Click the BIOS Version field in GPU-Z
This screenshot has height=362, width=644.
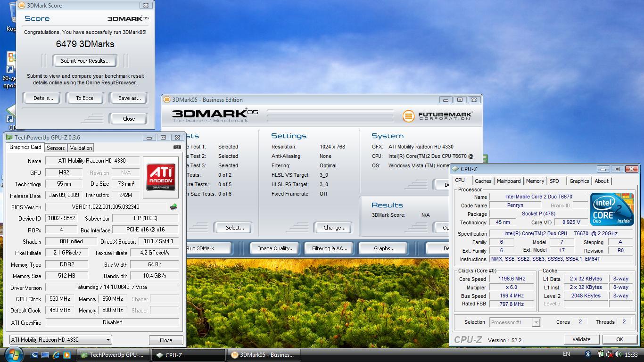tap(106, 207)
